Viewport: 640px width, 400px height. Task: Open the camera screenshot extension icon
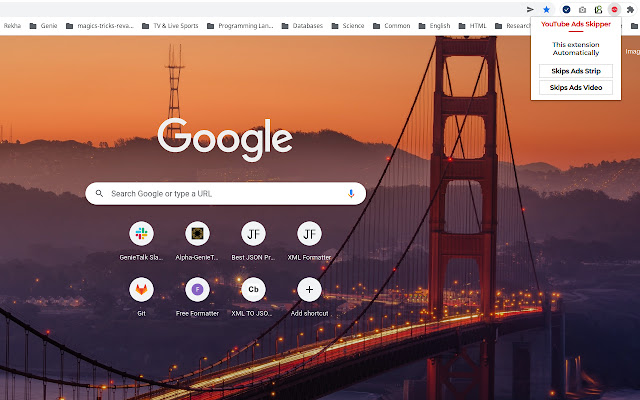[x=582, y=9]
